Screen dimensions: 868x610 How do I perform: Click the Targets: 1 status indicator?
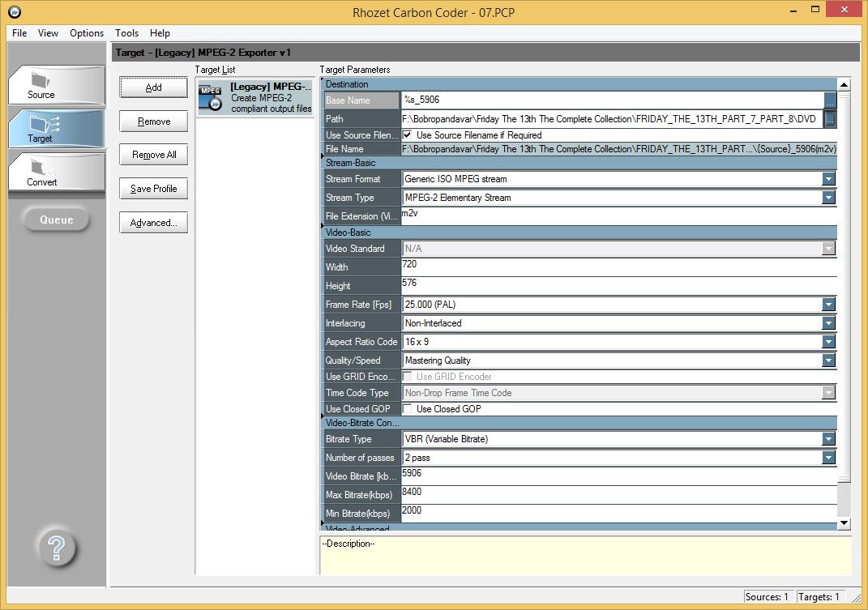tap(819, 597)
